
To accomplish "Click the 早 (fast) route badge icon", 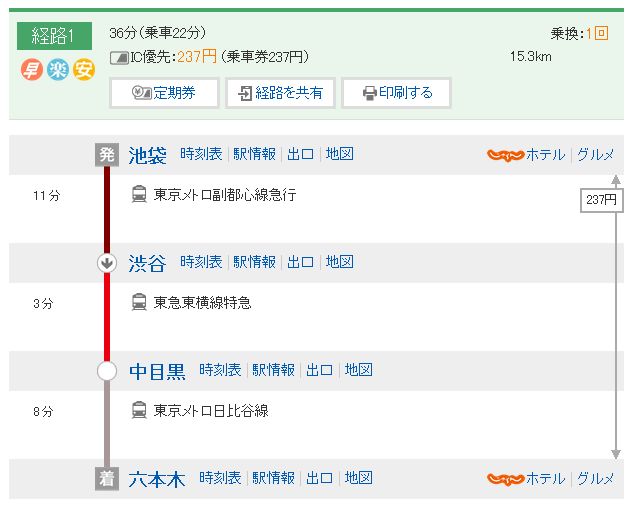I will pos(31,71).
